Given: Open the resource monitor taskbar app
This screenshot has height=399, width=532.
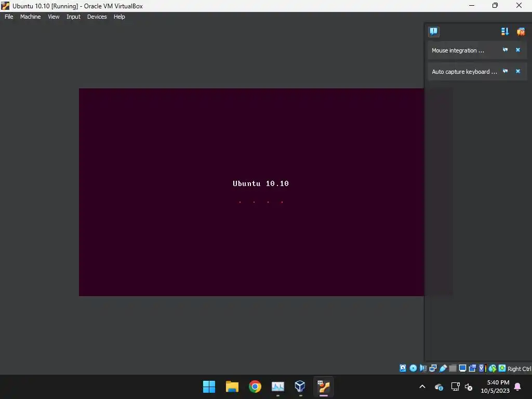Looking at the screenshot, I should pyautogui.click(x=277, y=387).
